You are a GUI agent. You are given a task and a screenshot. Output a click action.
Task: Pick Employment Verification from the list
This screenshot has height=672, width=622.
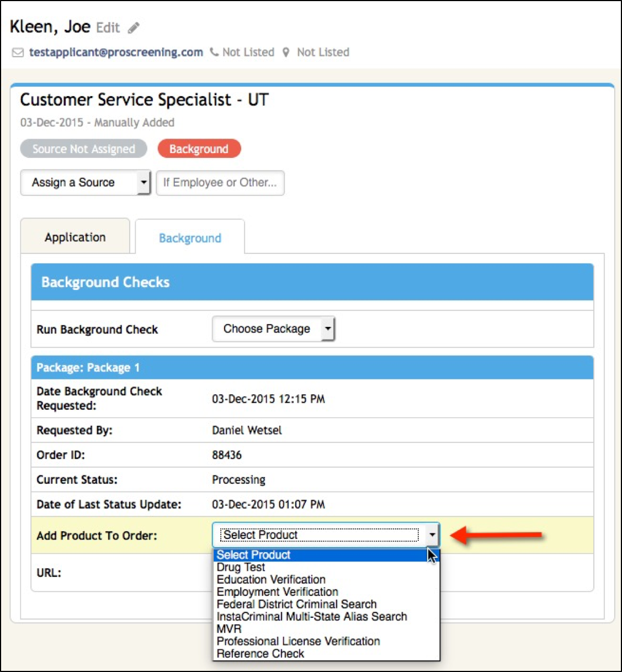(x=277, y=592)
